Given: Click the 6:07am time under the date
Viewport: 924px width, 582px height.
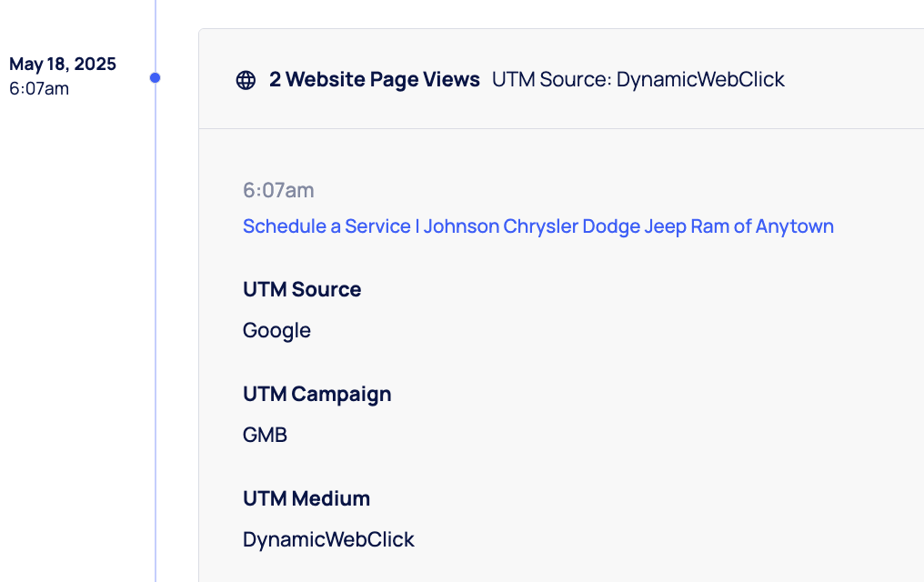Looking at the screenshot, I should 39,89.
